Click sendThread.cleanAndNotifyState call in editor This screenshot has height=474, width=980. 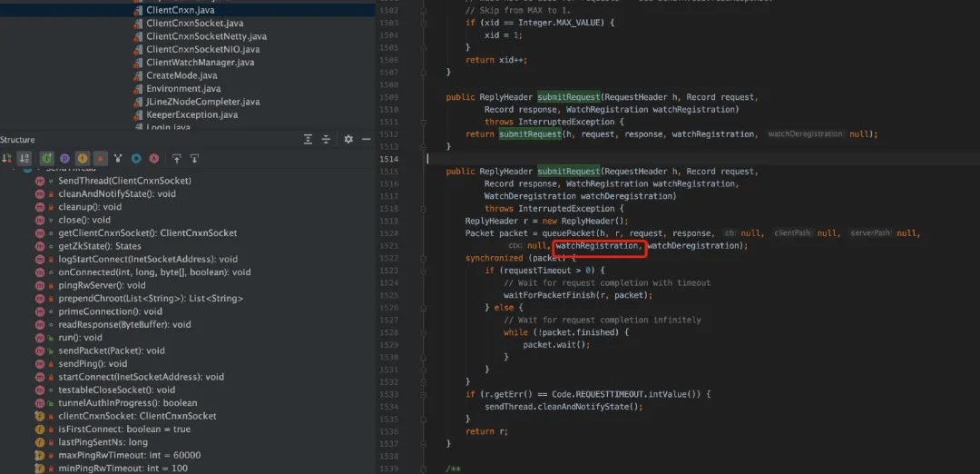(562, 407)
